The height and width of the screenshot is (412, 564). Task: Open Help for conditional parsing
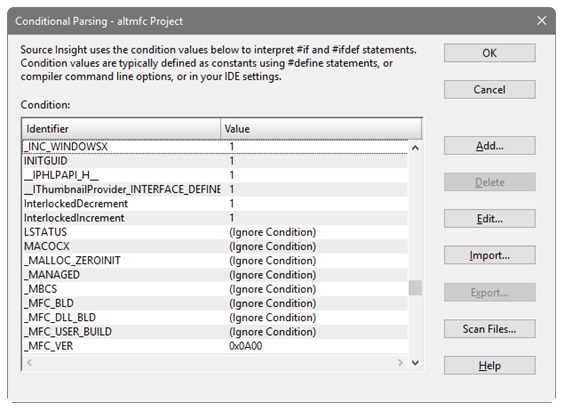pyautogui.click(x=489, y=366)
